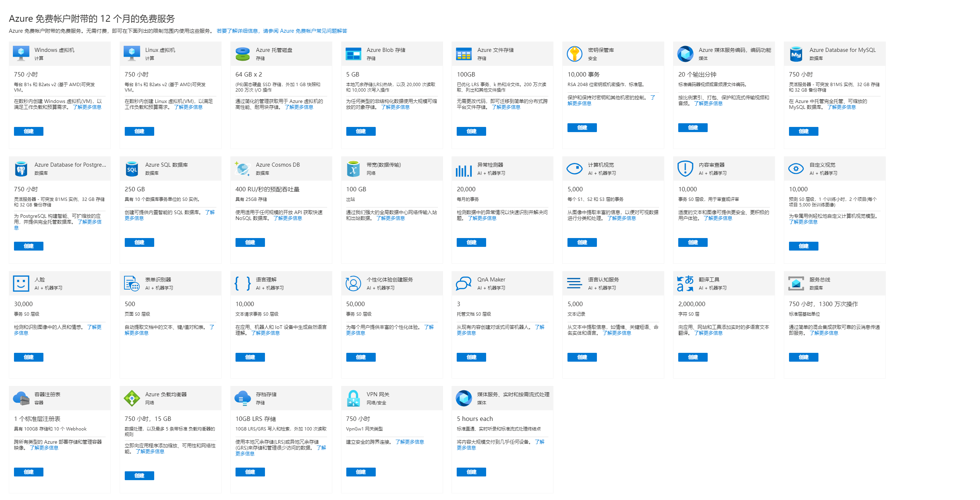
Task: Click the Linux 虚拟机 monitor icon
Action: pyautogui.click(x=132, y=54)
